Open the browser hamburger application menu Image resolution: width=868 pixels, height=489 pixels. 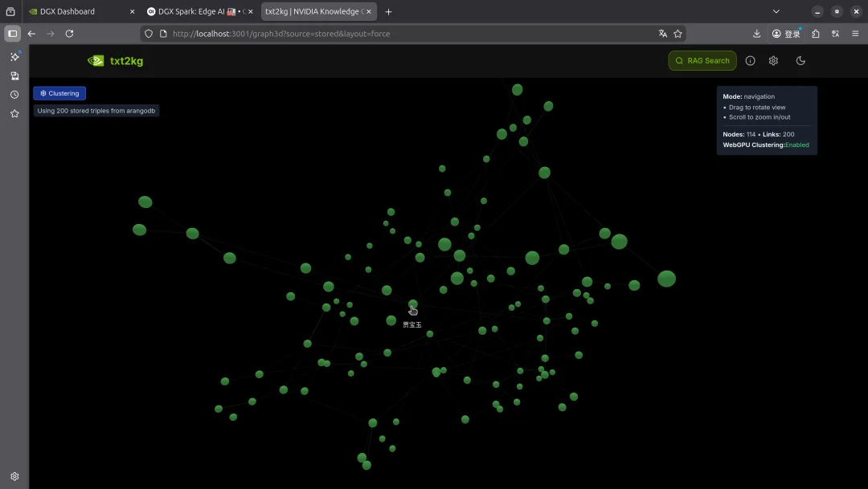[855, 34]
